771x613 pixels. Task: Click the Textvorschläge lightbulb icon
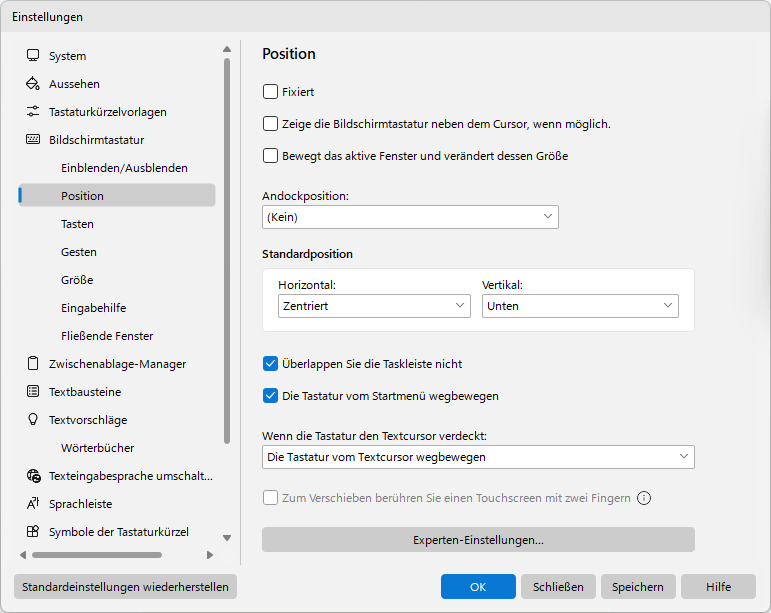[33, 419]
